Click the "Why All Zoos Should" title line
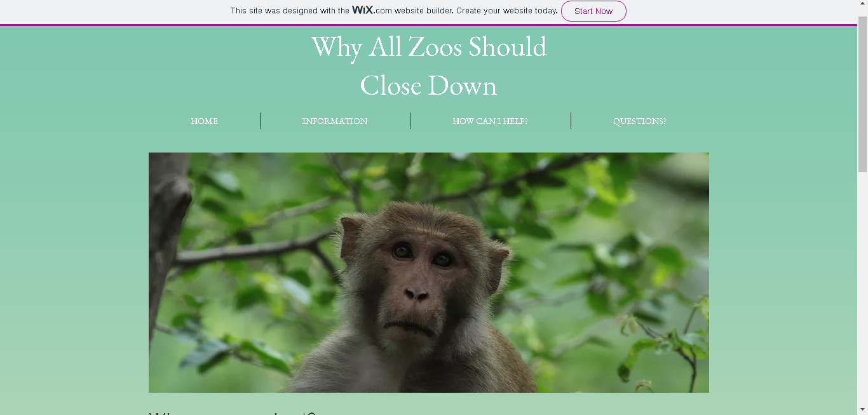Image resolution: width=868 pixels, height=415 pixels. pyautogui.click(x=429, y=47)
